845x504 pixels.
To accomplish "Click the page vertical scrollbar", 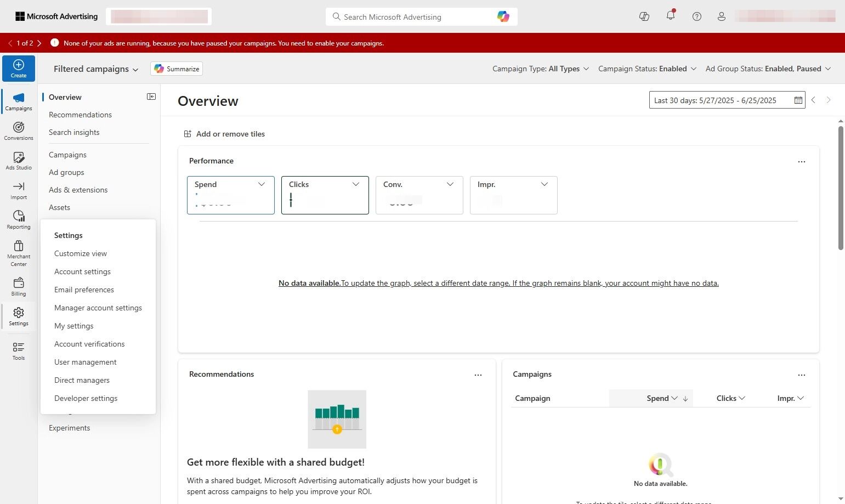I will tap(841, 188).
